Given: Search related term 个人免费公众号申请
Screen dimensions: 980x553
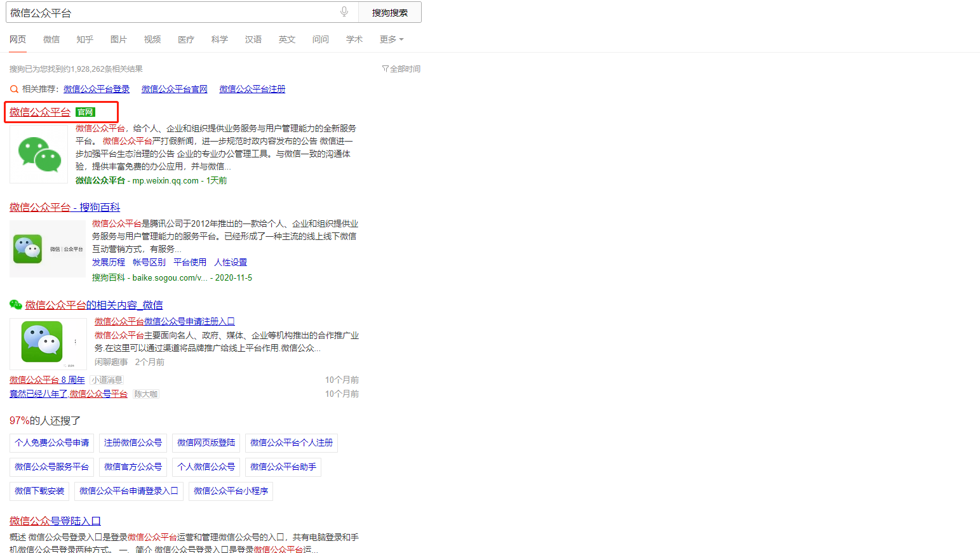Looking at the screenshot, I should coord(52,443).
